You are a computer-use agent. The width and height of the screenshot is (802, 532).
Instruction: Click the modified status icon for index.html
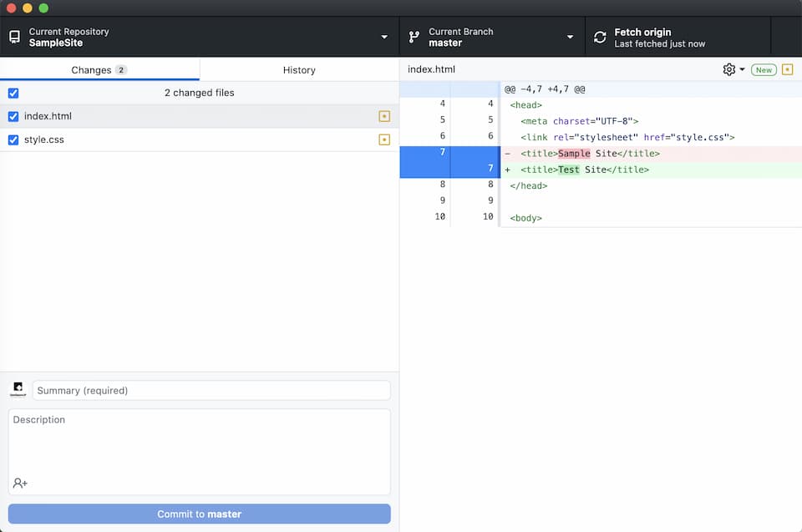tap(384, 116)
